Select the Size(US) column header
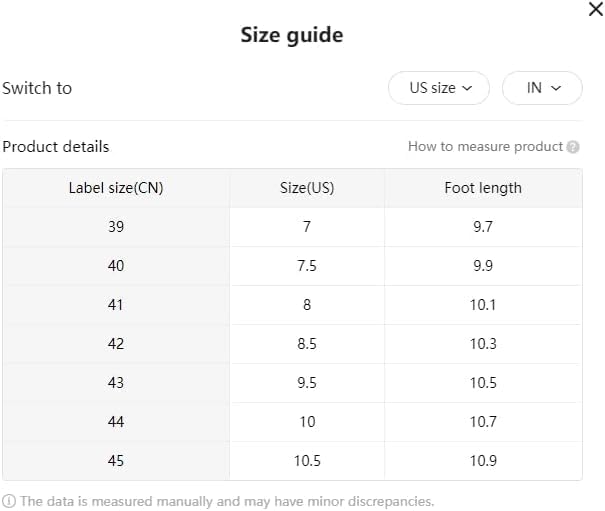Viewport: 605px width, 511px height. coord(307,188)
